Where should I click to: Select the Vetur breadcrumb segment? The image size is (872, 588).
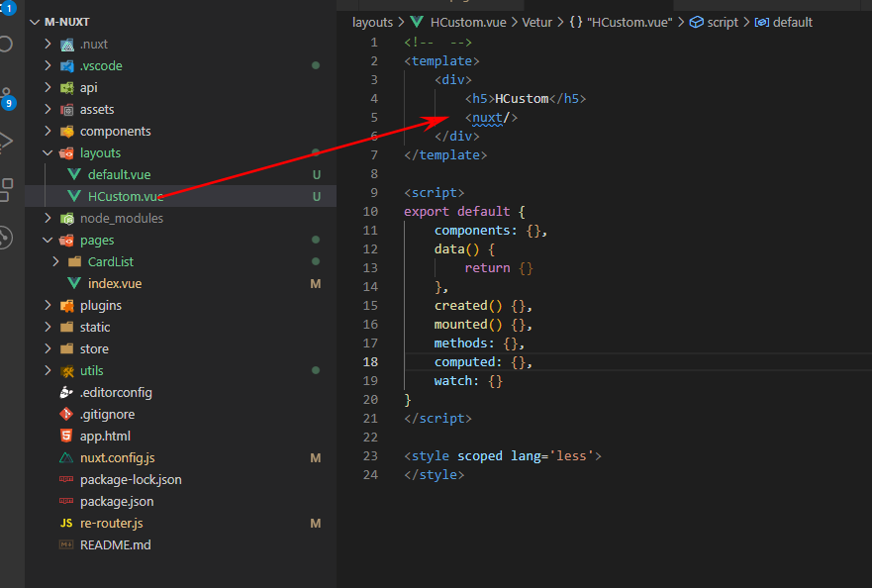[536, 22]
